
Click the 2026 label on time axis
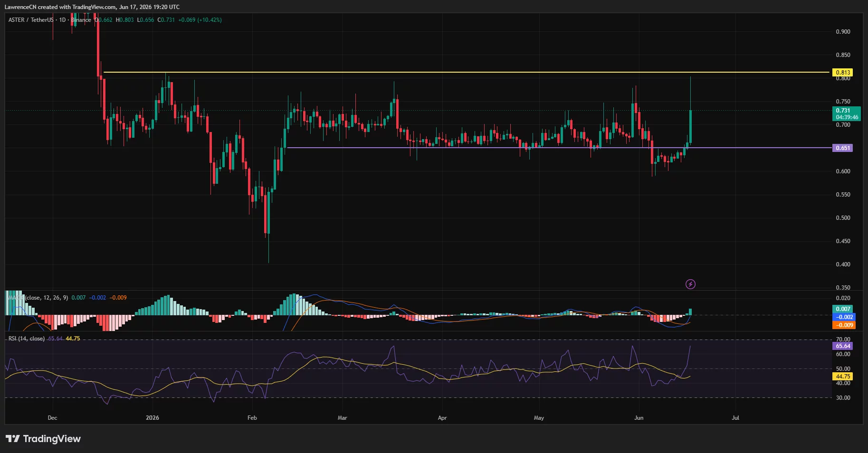point(153,418)
